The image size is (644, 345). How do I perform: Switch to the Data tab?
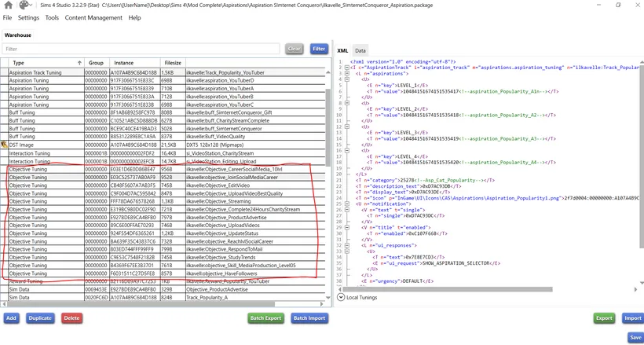click(x=360, y=50)
